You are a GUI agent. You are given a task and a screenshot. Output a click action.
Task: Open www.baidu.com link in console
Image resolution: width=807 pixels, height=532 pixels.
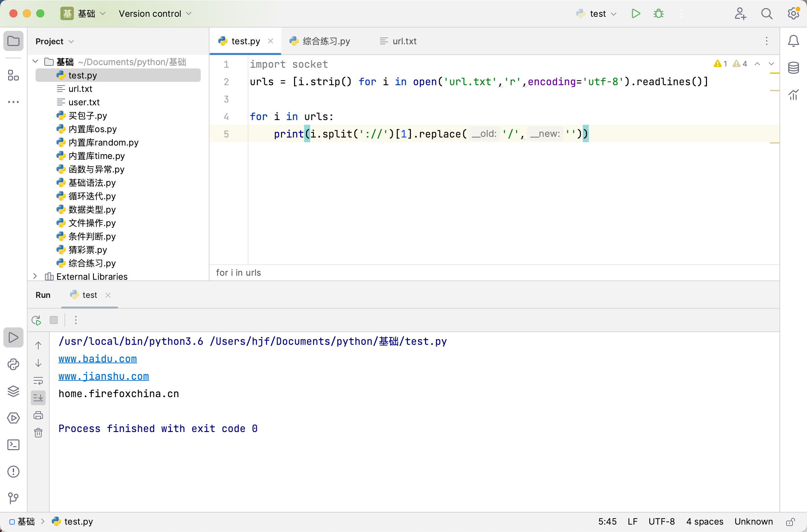click(x=97, y=359)
